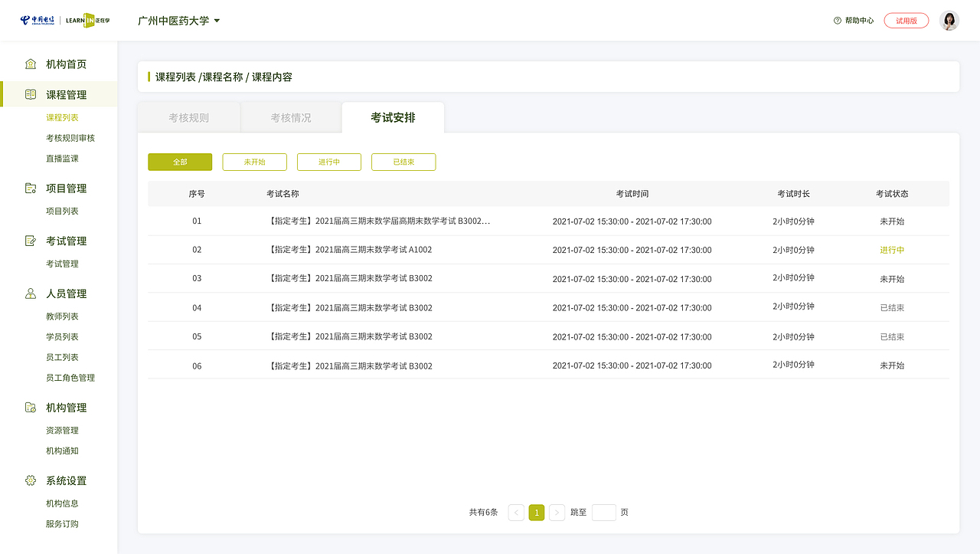This screenshot has width=980, height=554.
Task: Filter exams by 全部
Action: 180,162
